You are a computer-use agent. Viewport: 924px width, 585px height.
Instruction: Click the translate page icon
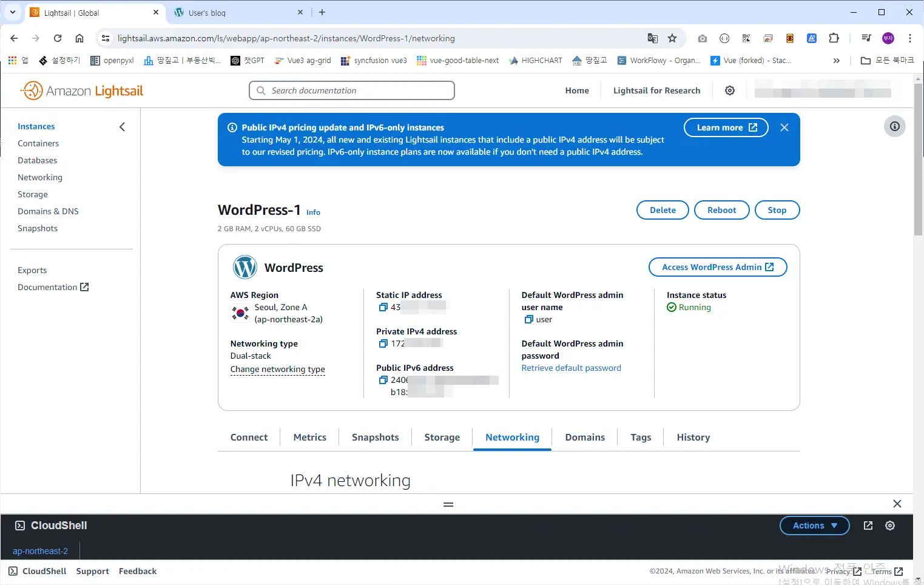(x=653, y=38)
